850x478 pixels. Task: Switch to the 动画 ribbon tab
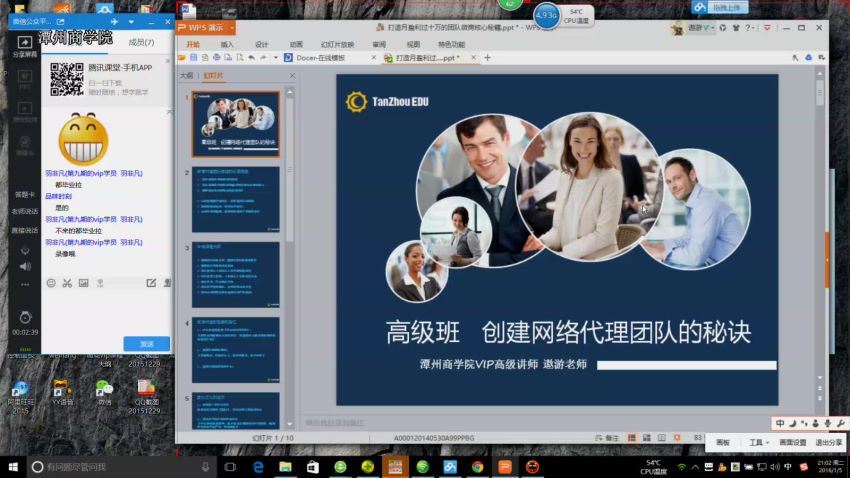(x=296, y=44)
